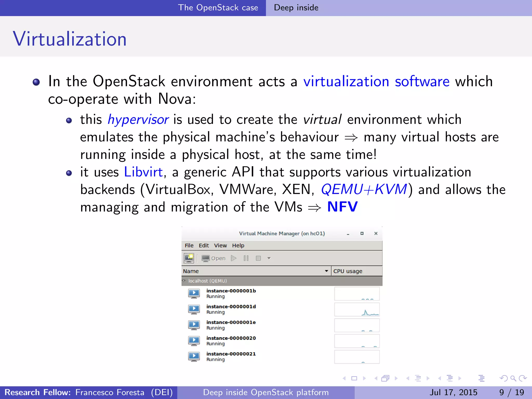Go to previous slide navigation arrow
532x399 pixels.
click(344, 378)
